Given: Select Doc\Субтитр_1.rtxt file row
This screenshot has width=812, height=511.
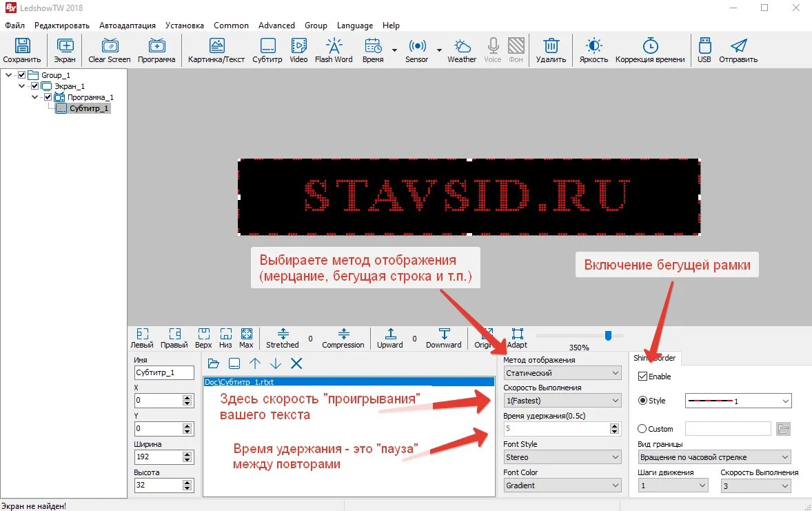Looking at the screenshot, I should 349,382.
